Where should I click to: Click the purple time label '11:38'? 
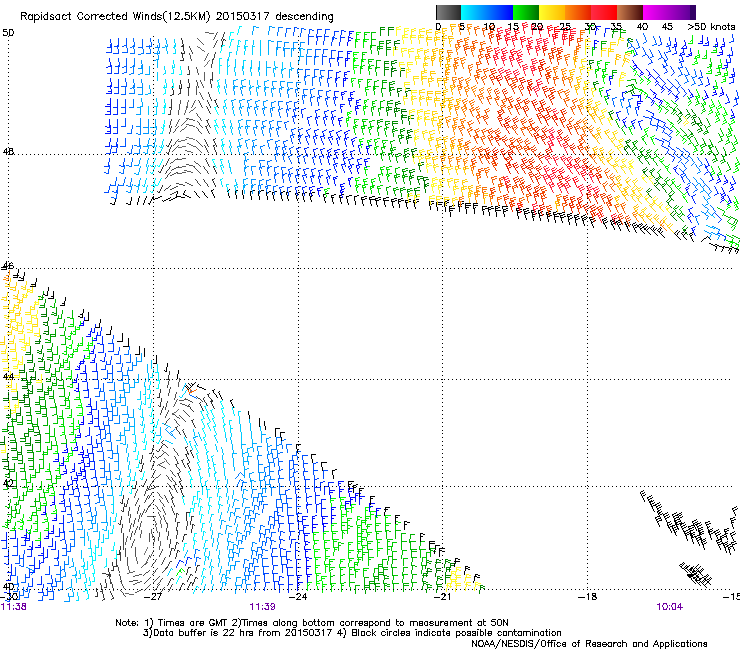(14, 607)
